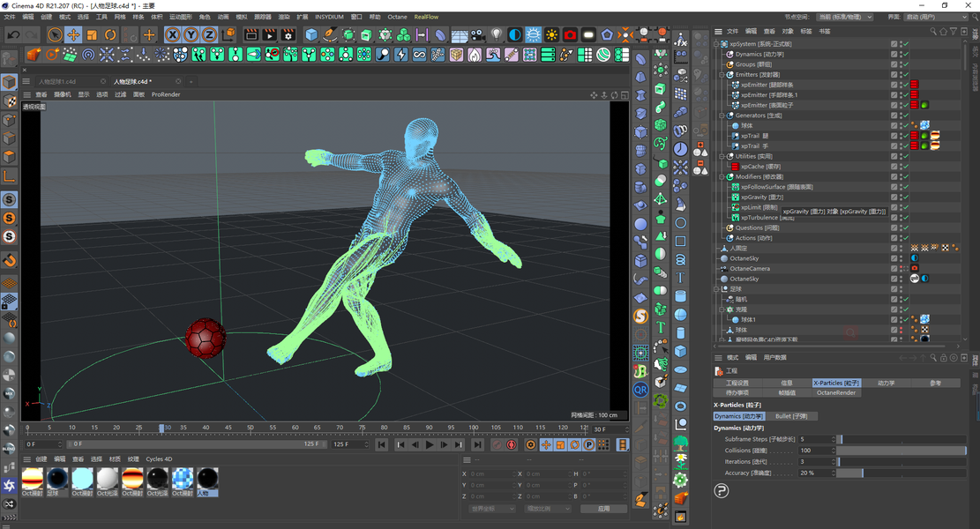
Task: Click the blue QR icon in the side palette
Action: point(640,391)
